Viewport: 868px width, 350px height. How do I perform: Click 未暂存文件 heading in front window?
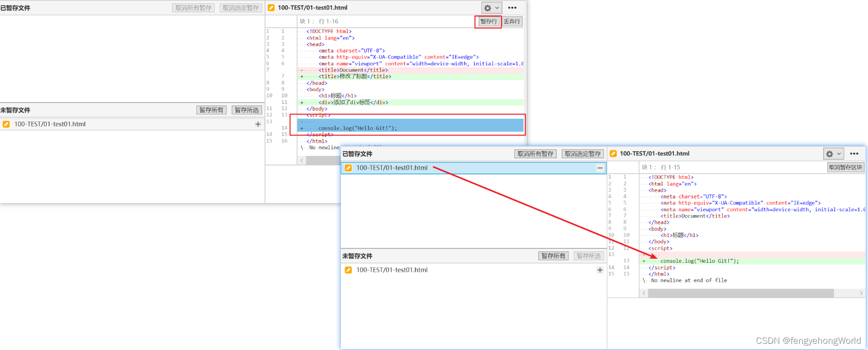click(357, 256)
